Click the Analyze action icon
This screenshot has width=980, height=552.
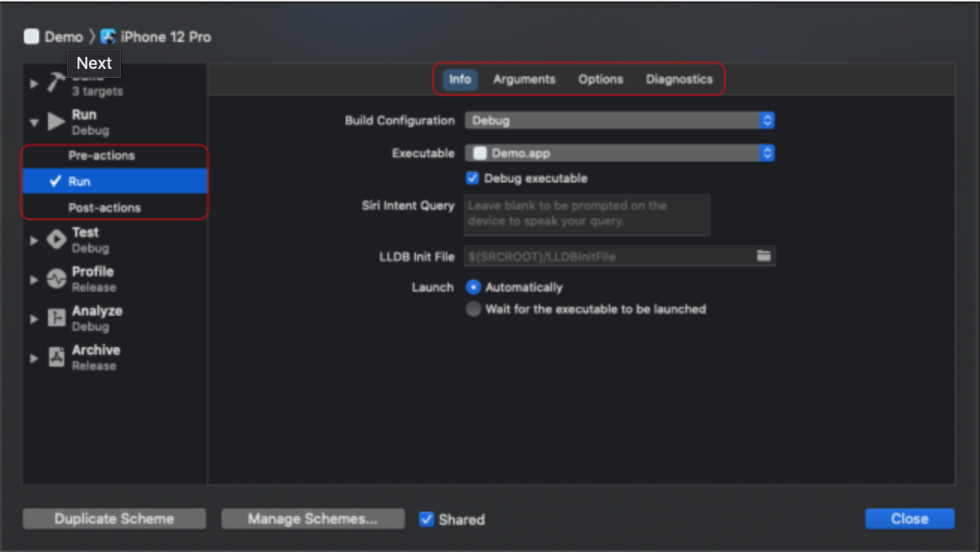57,318
